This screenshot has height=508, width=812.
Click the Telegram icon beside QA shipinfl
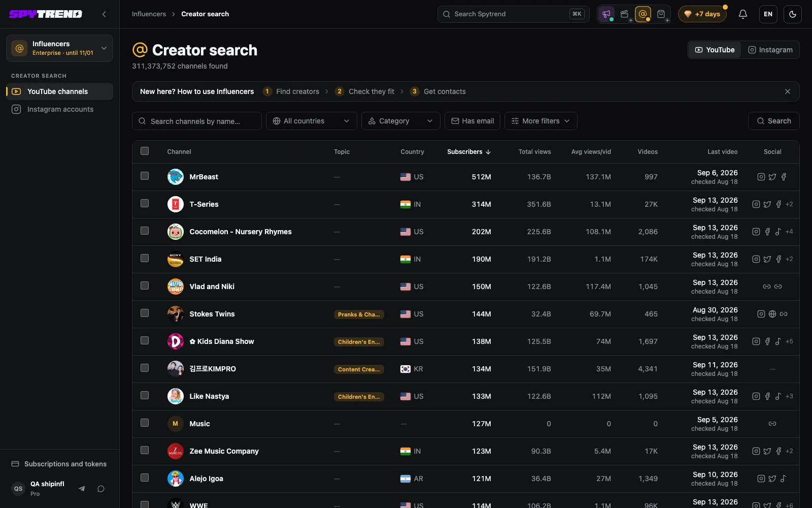(82, 489)
